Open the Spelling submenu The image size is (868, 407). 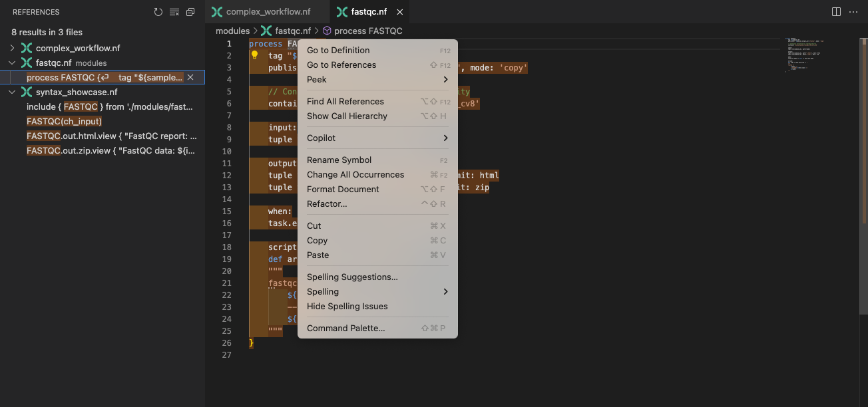[x=377, y=292]
